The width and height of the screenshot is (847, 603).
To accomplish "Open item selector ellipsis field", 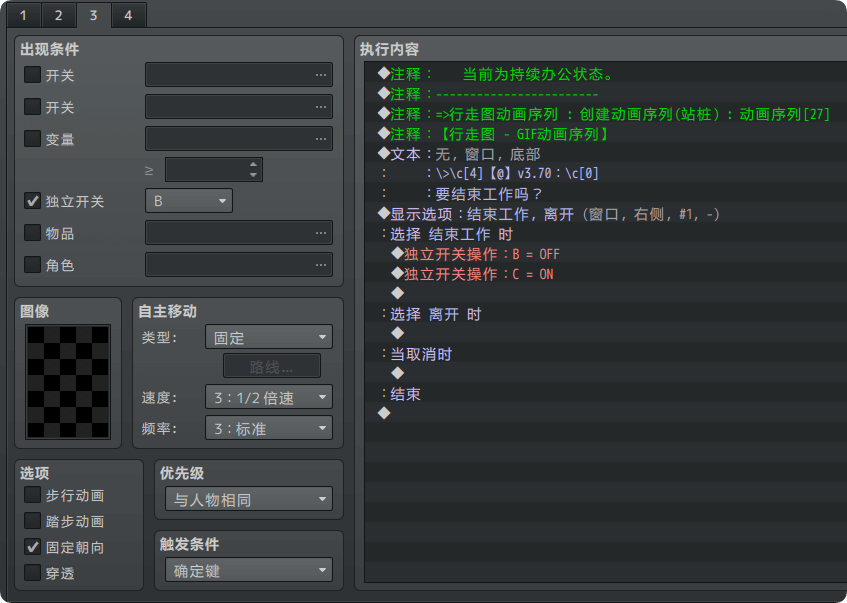I will pos(239,233).
